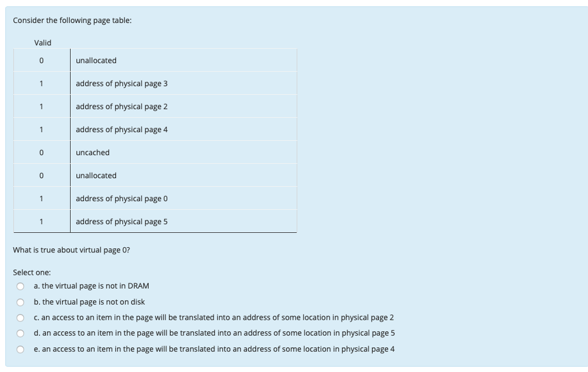Click the 'Valid' column header
This screenshot has width=588, height=372.
point(44,42)
